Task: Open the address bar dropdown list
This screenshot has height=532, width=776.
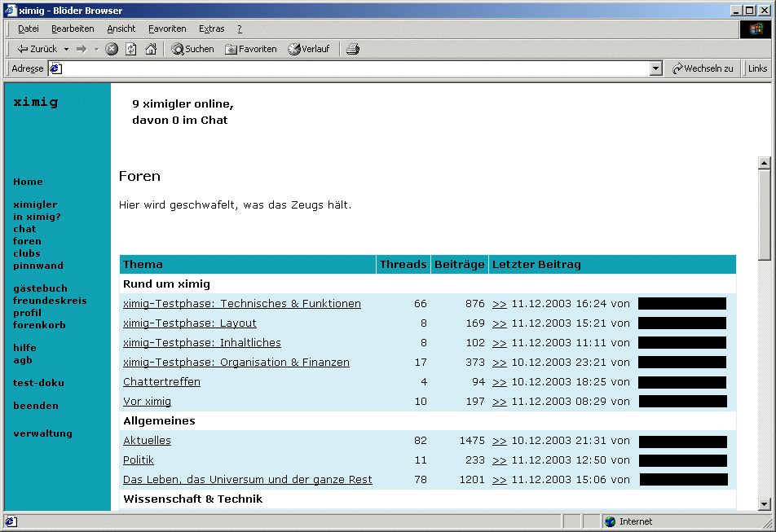Action: [x=656, y=68]
